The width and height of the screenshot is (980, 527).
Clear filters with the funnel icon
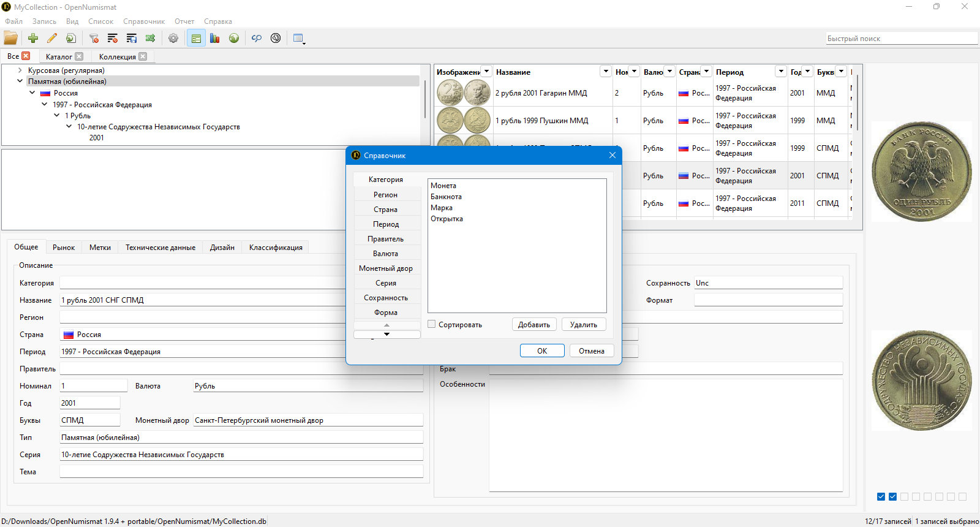(94, 38)
